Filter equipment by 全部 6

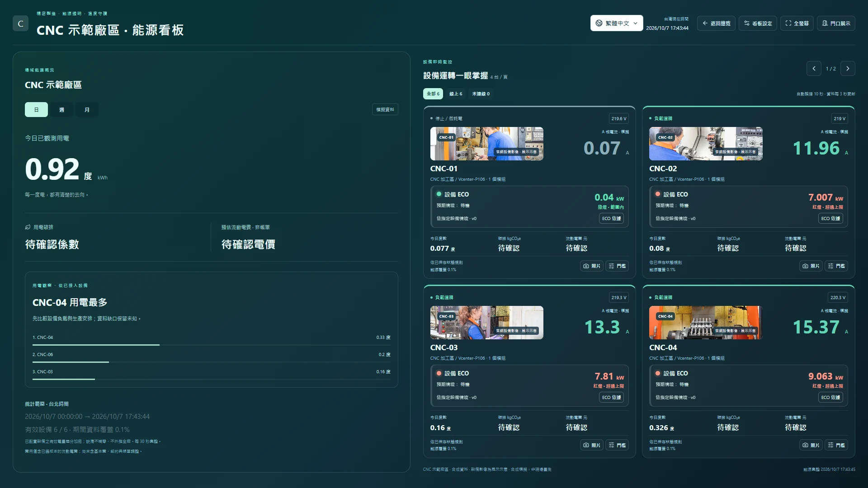pos(433,94)
